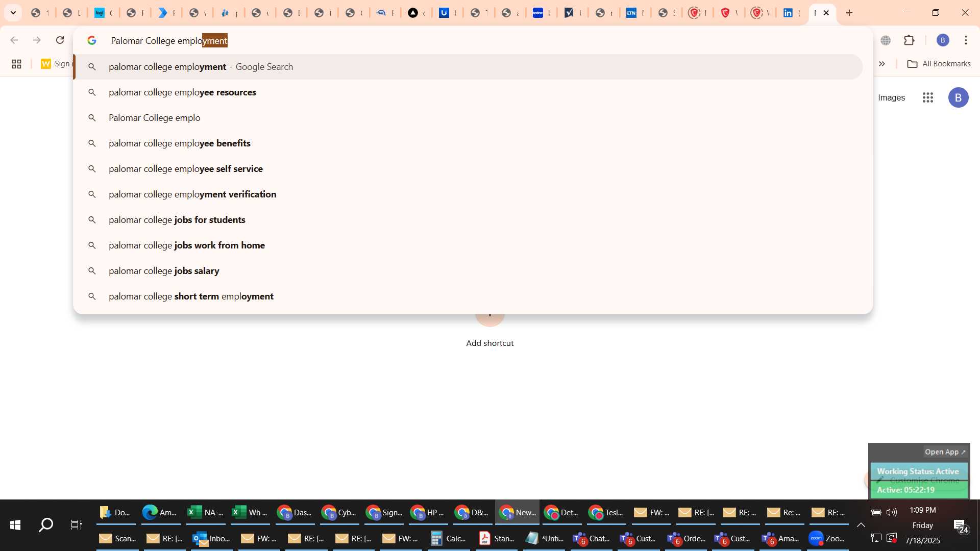Open the All Bookmarks folder
The image size is (980, 551).
tap(939, 64)
